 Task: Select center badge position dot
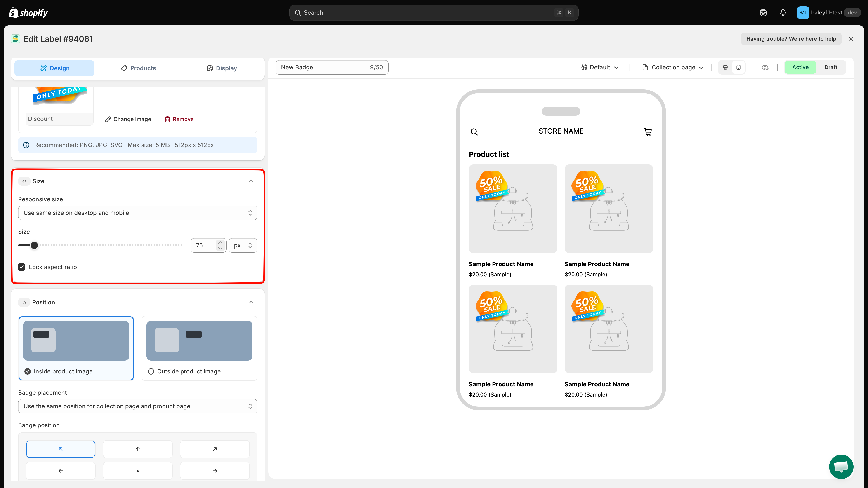tap(138, 470)
